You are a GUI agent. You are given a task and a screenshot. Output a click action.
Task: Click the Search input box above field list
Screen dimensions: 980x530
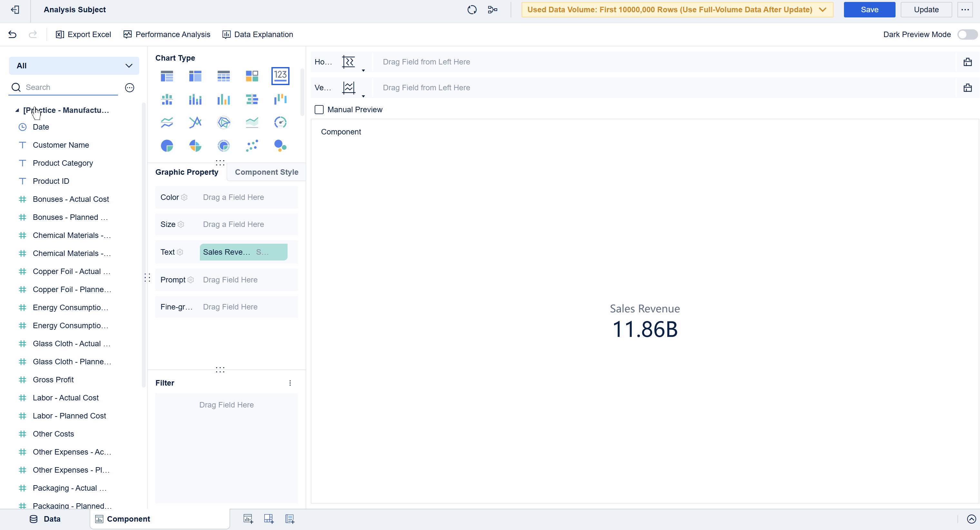[x=63, y=87]
